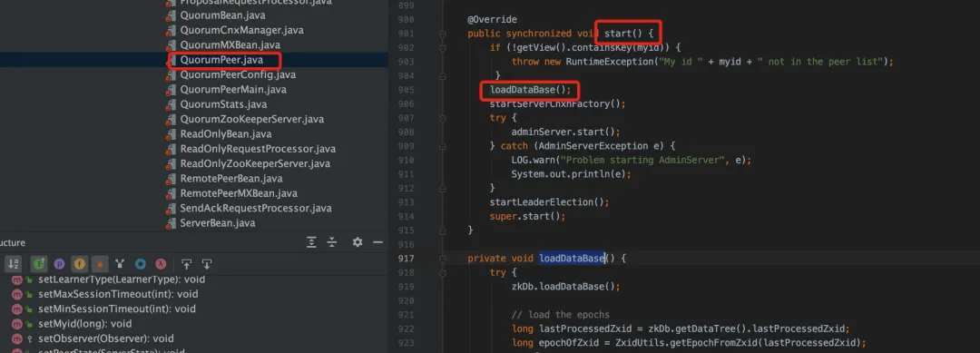Click method icon beside setMyid
The width and height of the screenshot is (980, 353).
point(17,324)
